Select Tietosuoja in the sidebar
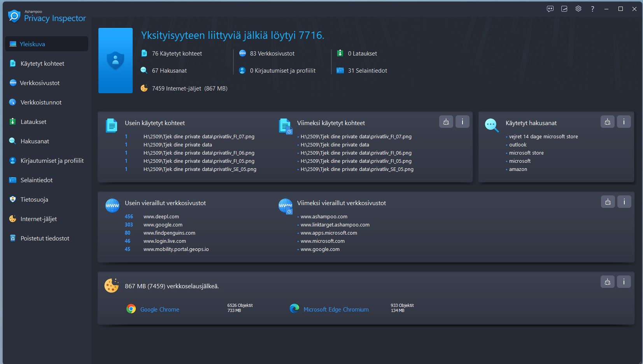Screen dimensions: 643x364 [34, 200]
